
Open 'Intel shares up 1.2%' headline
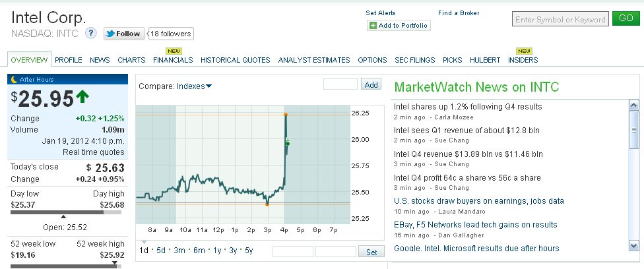[468, 106]
